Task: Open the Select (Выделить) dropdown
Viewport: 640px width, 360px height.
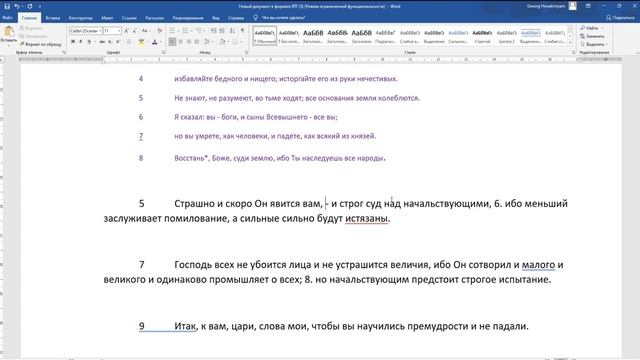Action: point(594,44)
